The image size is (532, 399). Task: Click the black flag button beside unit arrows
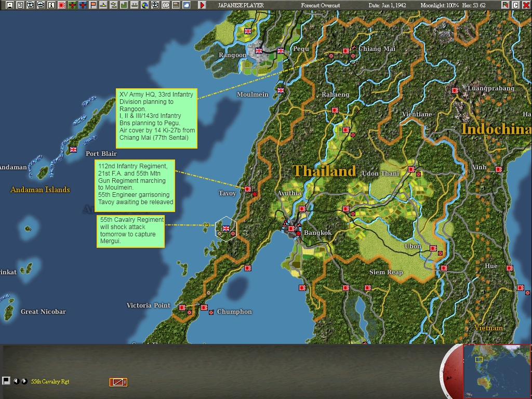pos(6,381)
